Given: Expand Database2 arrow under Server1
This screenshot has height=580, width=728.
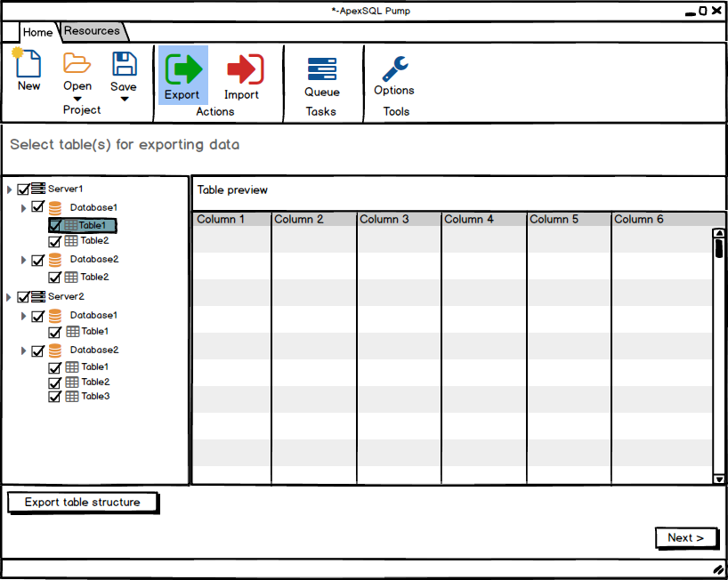Looking at the screenshot, I should (x=23, y=260).
